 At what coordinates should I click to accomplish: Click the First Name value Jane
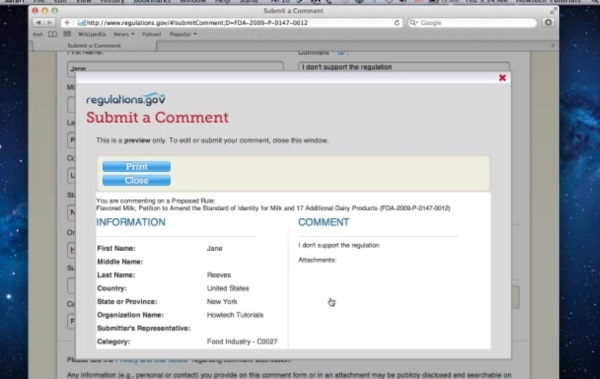tap(215, 248)
